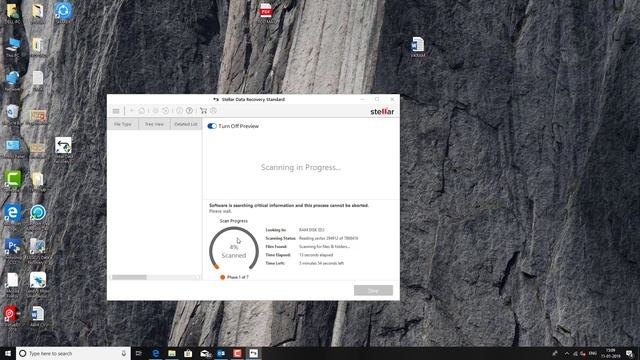The width and height of the screenshot is (640, 360).
Task: Click the back arrow toolbar icon
Action: pos(131,111)
